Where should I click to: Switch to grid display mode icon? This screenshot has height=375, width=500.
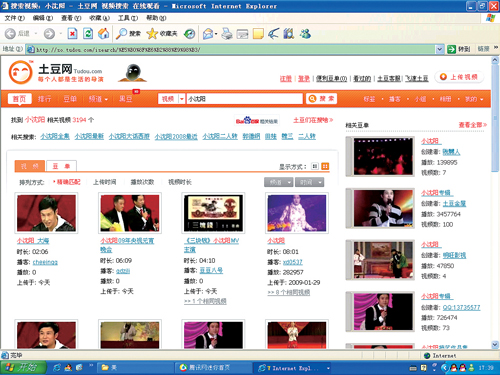(325, 166)
